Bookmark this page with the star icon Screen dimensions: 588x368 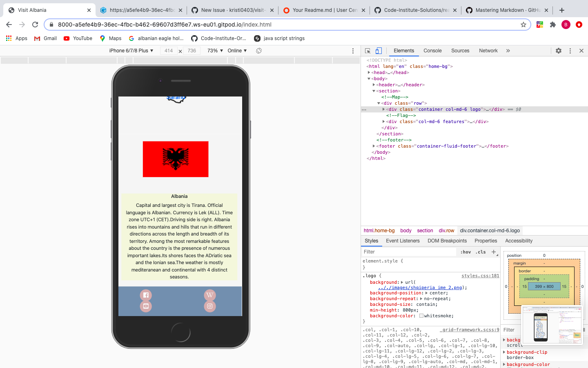[523, 25]
